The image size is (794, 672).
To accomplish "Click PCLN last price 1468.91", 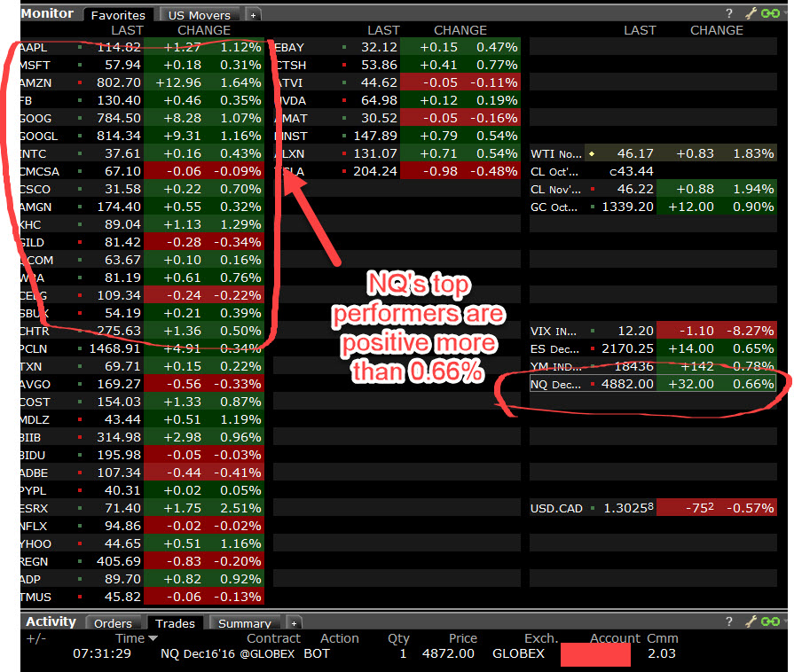I will click(x=115, y=348).
